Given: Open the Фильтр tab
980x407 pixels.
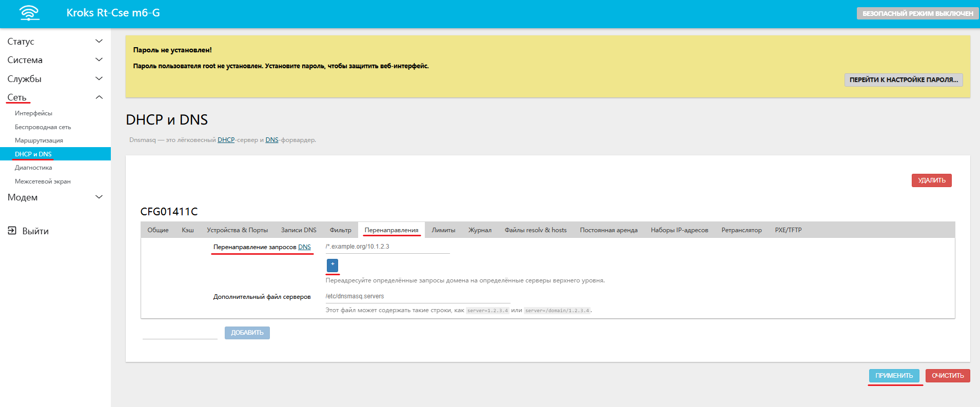Looking at the screenshot, I should 340,230.
